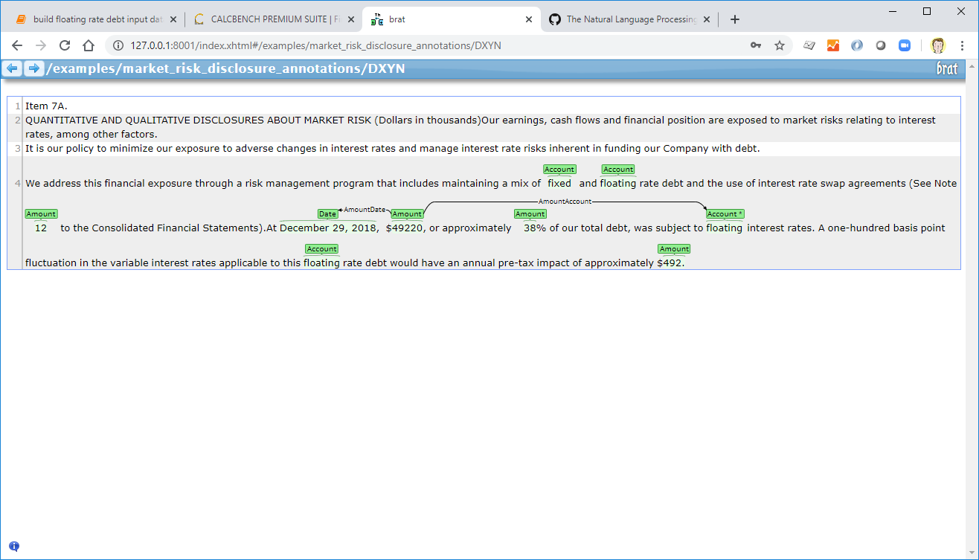This screenshot has width=979, height=560.
Task: Open saved passwords key icon
Action: (756, 45)
